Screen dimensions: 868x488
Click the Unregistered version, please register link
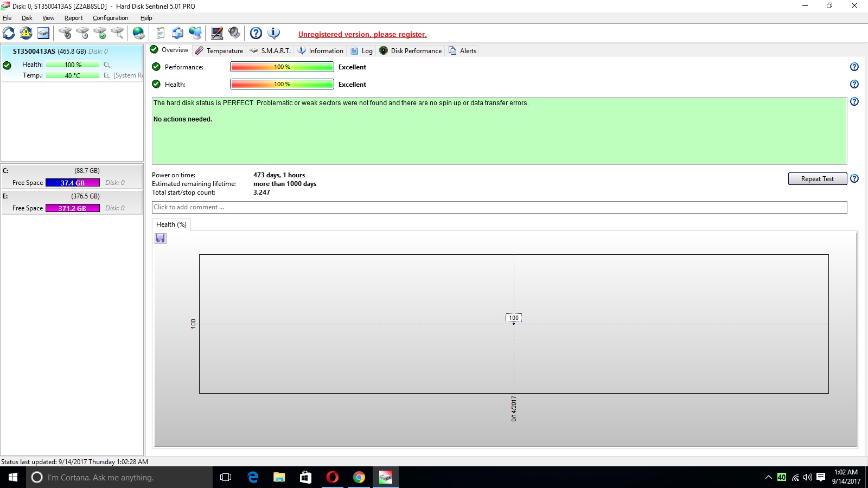(362, 34)
